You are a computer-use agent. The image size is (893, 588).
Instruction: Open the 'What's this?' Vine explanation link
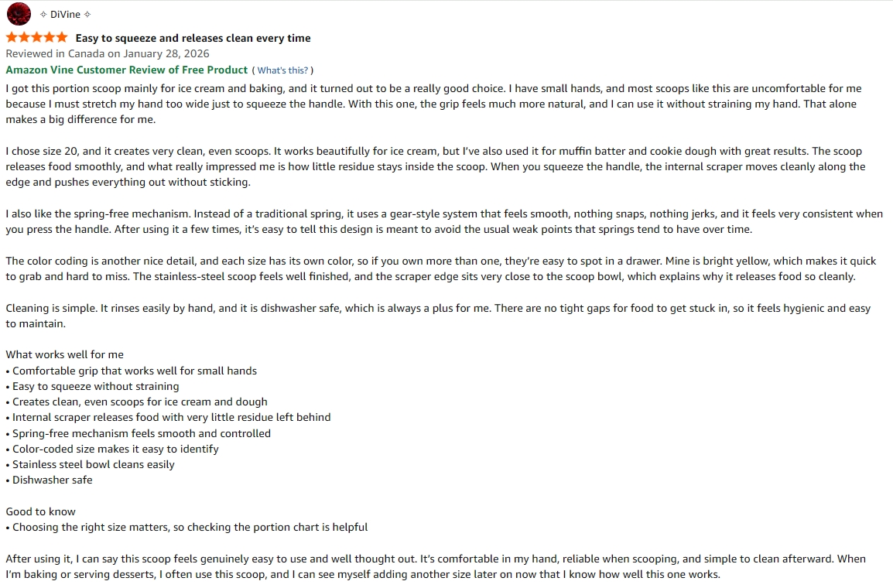point(282,70)
